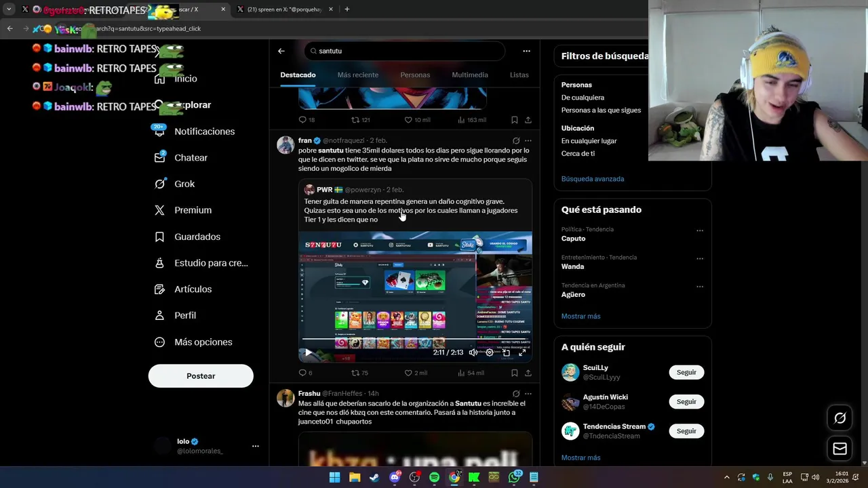Viewport: 868px width, 488px height.
Task: Open the floating messages envelope button
Action: [840, 449]
